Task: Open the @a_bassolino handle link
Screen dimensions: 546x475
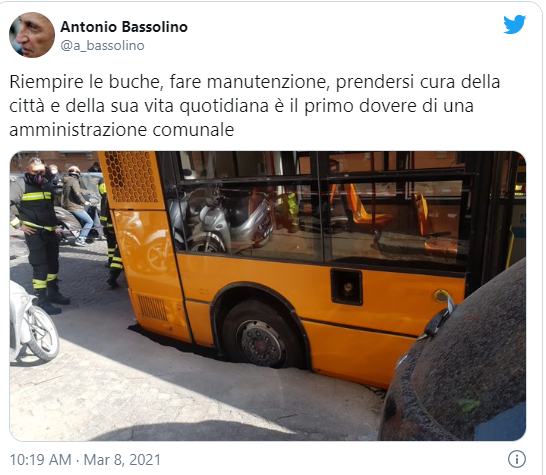Action: pos(102,46)
